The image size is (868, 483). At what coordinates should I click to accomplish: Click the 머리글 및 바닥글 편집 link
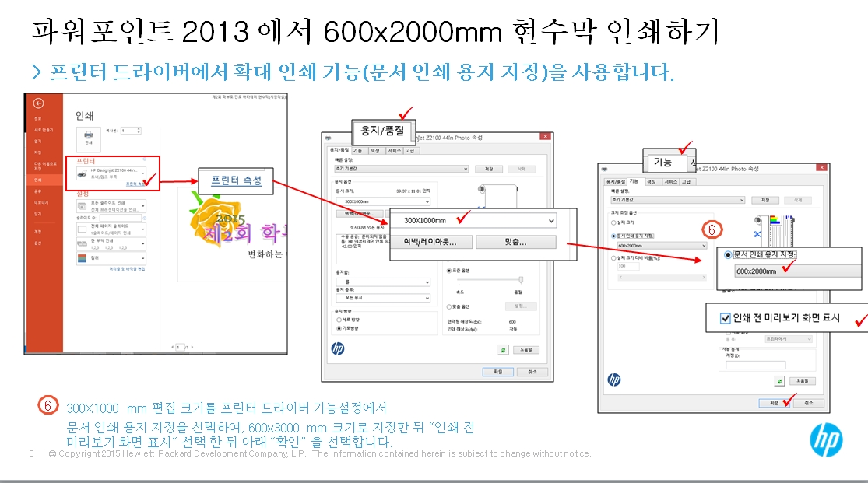click(127, 269)
